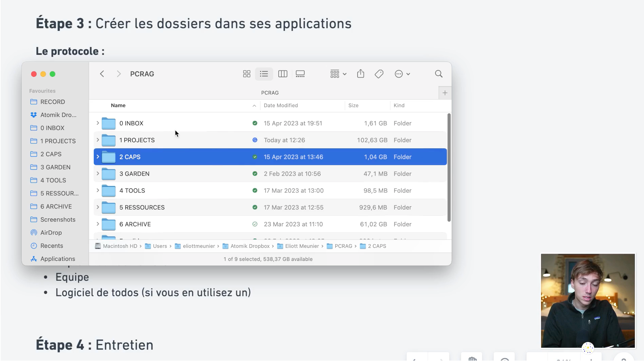
Task: Open the Group By dropdown
Action: pos(338,74)
